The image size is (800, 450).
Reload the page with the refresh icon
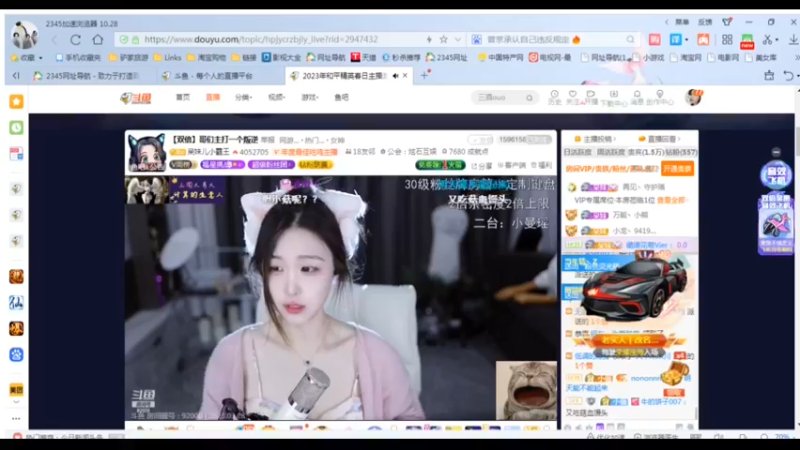coord(76,39)
